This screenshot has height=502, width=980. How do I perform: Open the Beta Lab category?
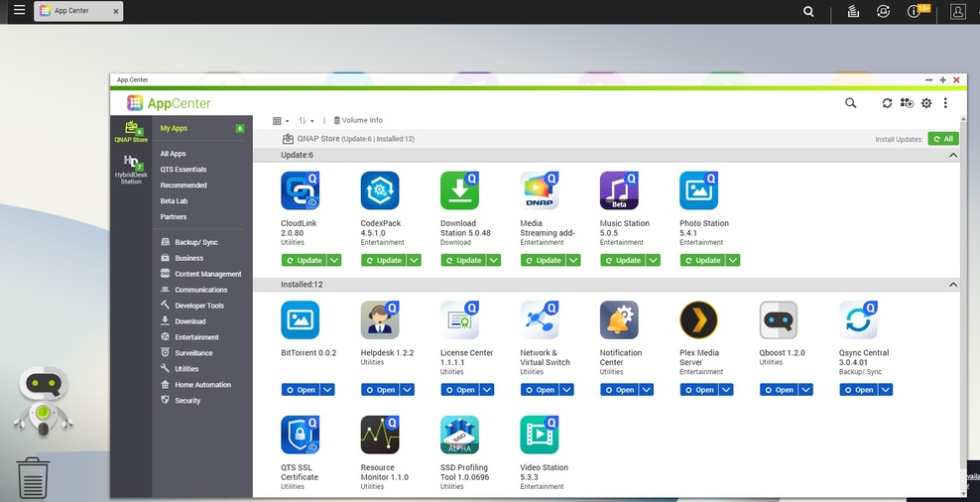pos(174,201)
